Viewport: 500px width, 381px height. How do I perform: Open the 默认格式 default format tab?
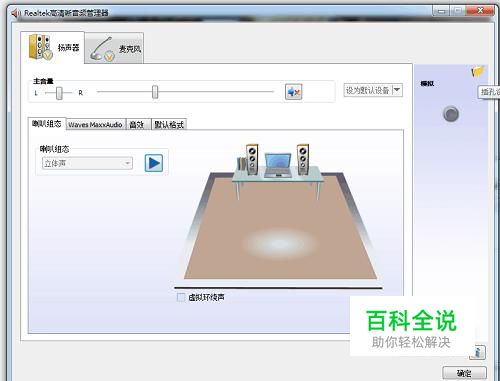point(169,124)
